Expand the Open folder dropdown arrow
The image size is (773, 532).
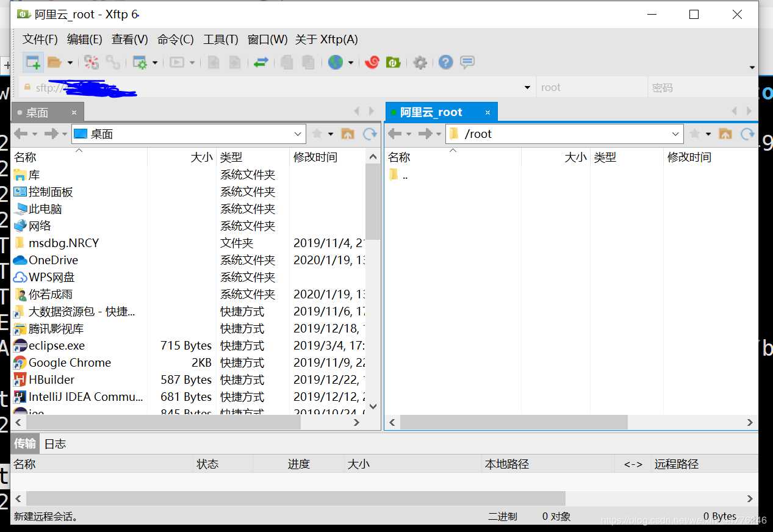70,62
